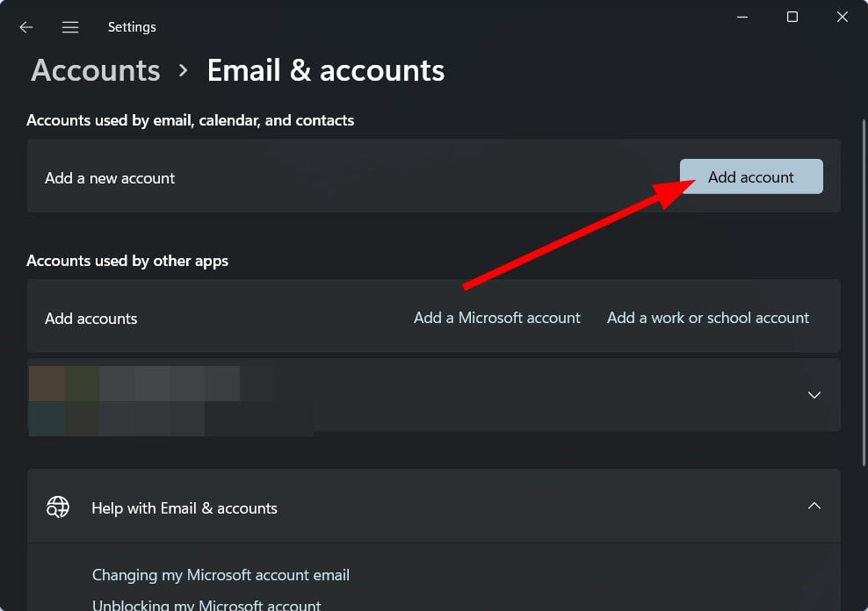868x611 pixels.
Task: Open Unblocking my Microsoft account link
Action: tap(206, 605)
